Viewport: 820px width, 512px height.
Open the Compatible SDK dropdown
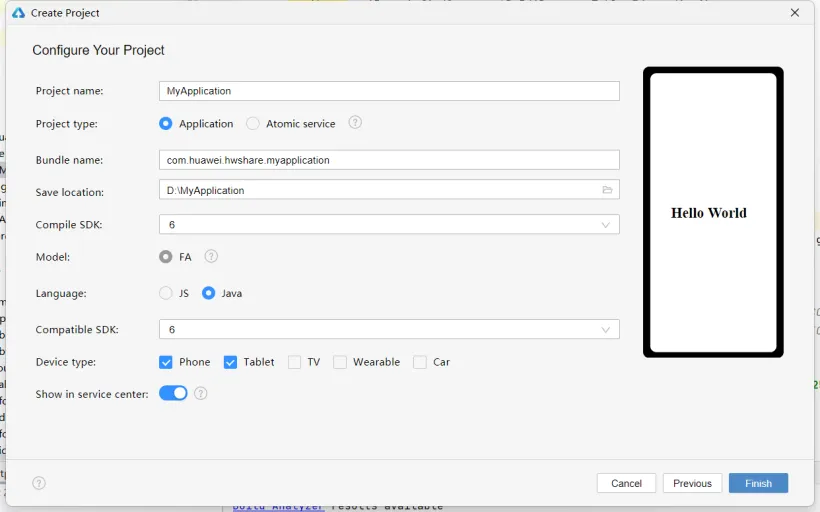click(x=605, y=329)
